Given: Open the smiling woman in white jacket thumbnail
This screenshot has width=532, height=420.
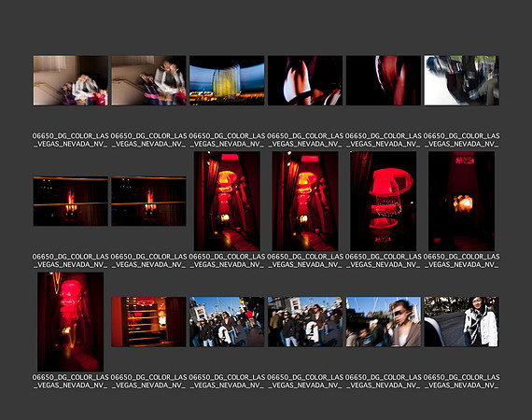Looking at the screenshot, I should click(461, 322).
